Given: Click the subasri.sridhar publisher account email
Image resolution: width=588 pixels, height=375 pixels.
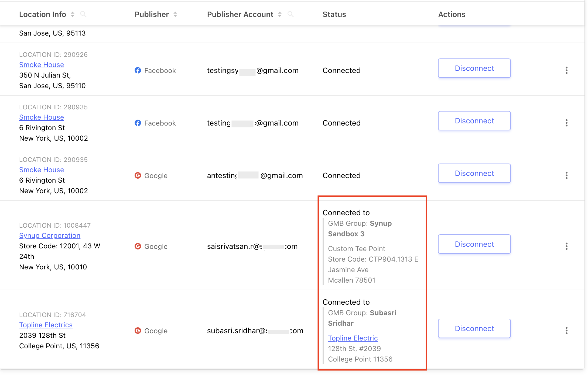Looking at the screenshot, I should tap(255, 331).
